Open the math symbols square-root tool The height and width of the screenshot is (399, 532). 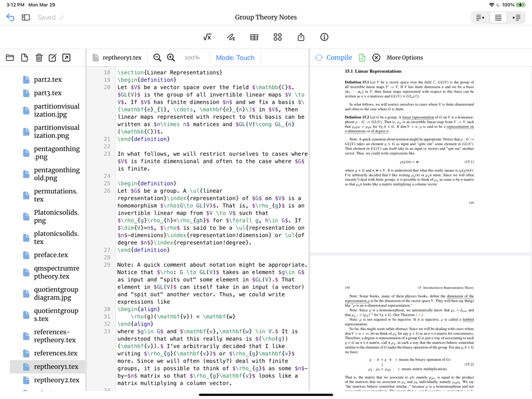207,37
